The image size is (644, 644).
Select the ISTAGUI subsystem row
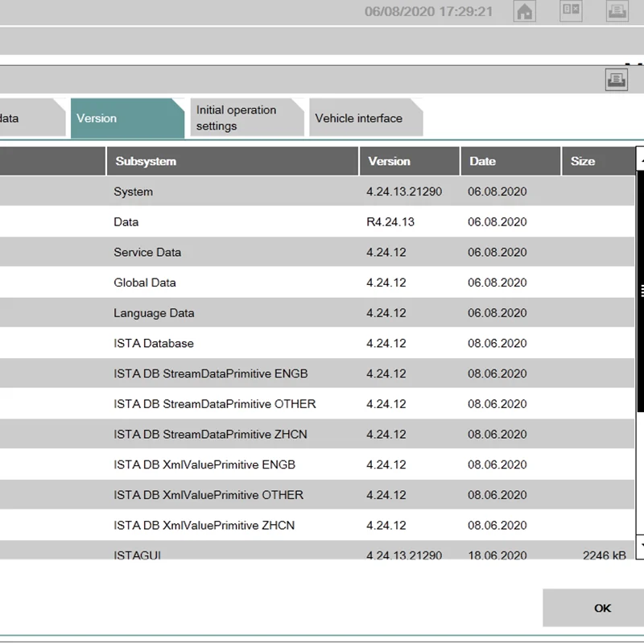[x=317, y=551]
